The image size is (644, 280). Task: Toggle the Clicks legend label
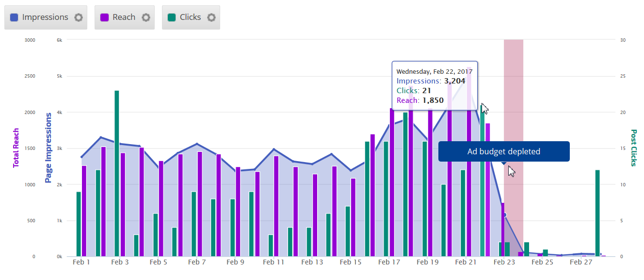coord(190,17)
